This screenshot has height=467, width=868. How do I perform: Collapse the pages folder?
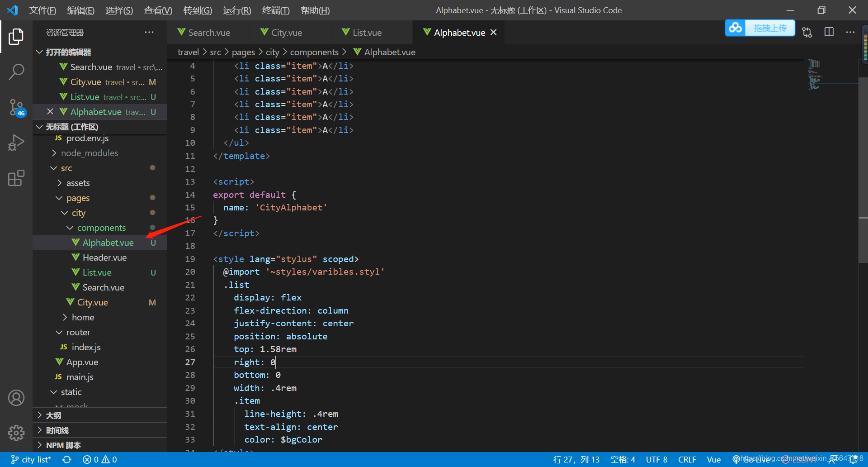(99, 198)
